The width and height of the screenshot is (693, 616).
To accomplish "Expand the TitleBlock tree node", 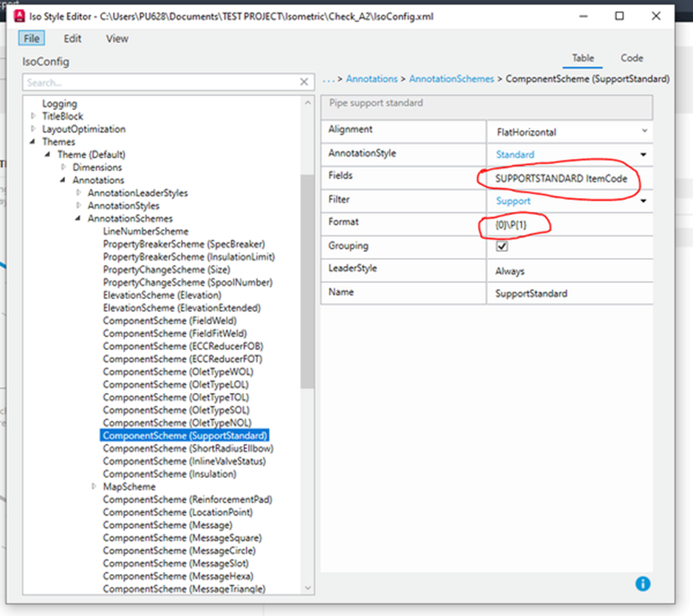I will (x=33, y=116).
